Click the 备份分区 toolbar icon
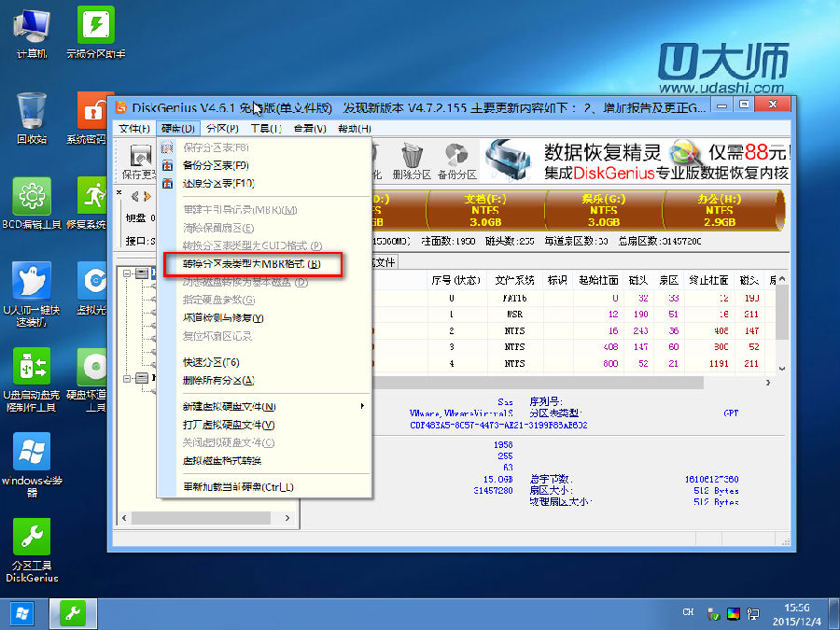The image size is (840, 630). point(457,161)
